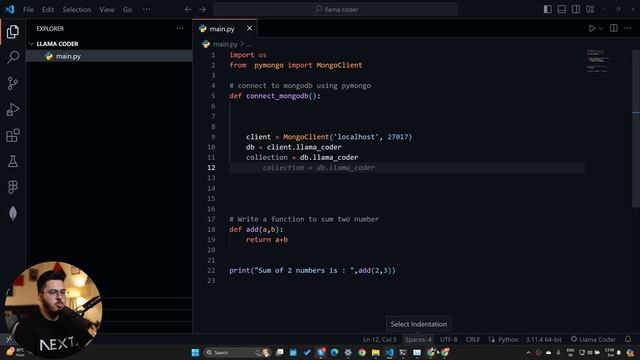Open File Explorer from taskbar

[x=376, y=352]
